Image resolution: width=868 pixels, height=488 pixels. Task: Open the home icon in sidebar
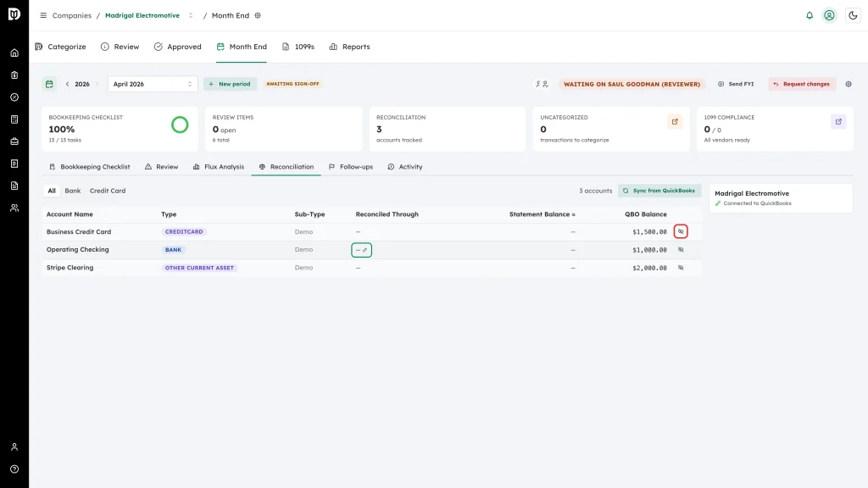point(14,53)
